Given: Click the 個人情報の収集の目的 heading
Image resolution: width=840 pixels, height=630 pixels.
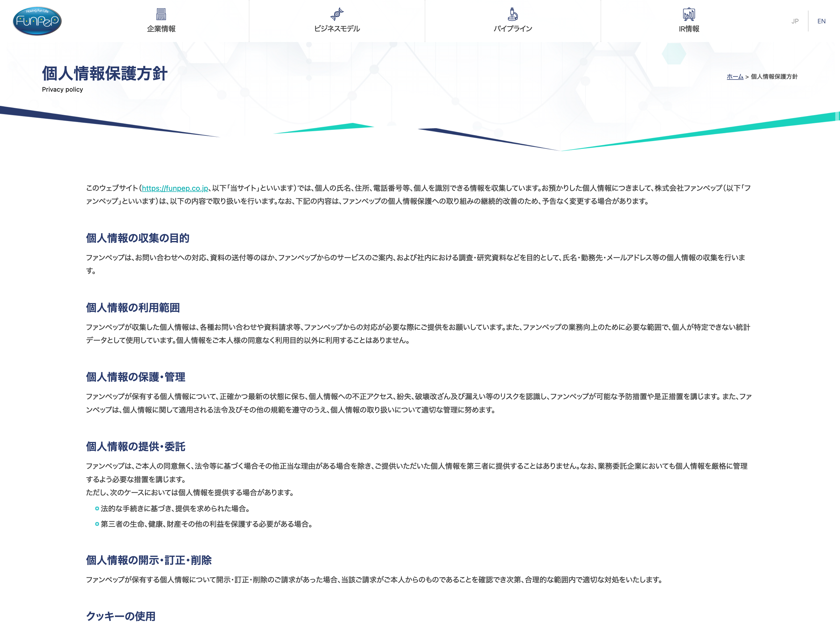Looking at the screenshot, I should tap(138, 238).
